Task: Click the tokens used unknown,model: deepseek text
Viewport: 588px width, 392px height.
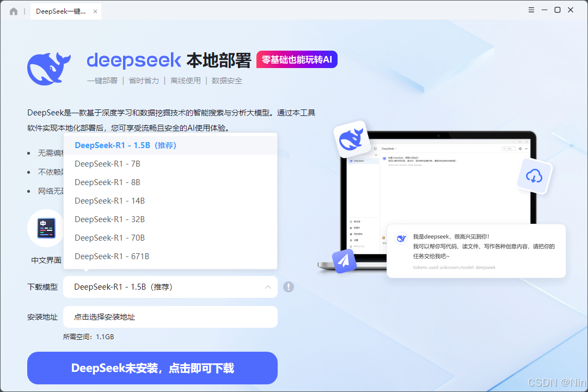Action: click(454, 267)
